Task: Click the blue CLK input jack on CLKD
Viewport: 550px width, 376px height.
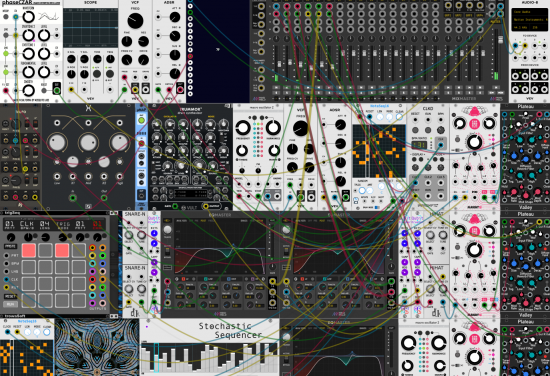Action: click(x=441, y=145)
